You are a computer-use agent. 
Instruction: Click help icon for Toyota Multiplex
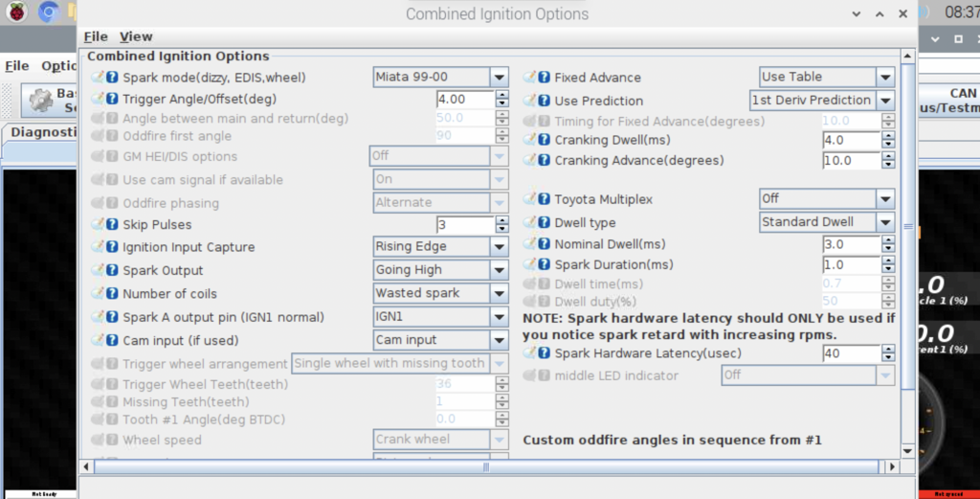coord(545,199)
